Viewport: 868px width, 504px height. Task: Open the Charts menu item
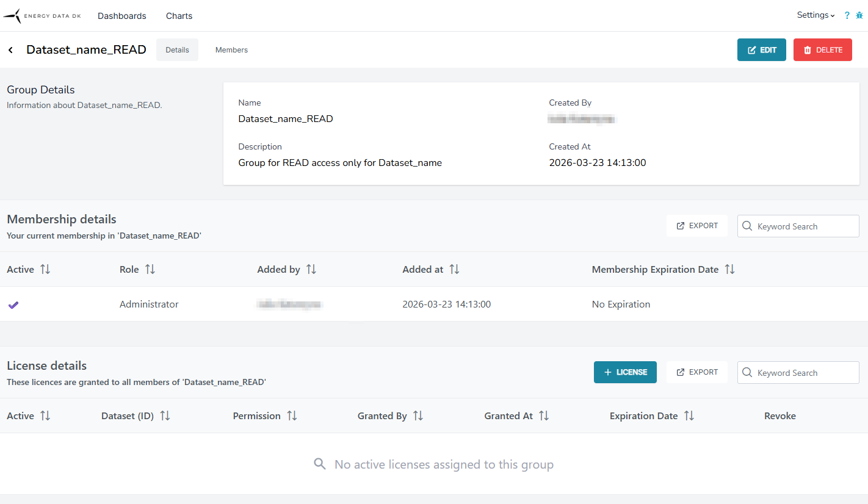[x=179, y=16]
